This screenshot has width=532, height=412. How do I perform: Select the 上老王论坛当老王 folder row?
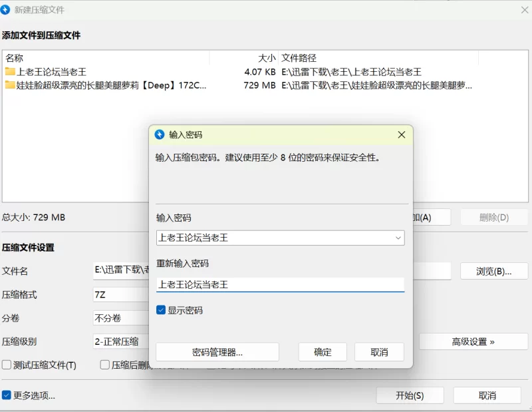[x=265, y=72]
